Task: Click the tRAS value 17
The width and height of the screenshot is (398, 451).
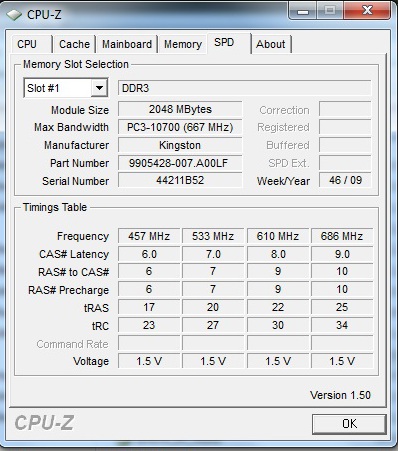Action: [x=149, y=307]
